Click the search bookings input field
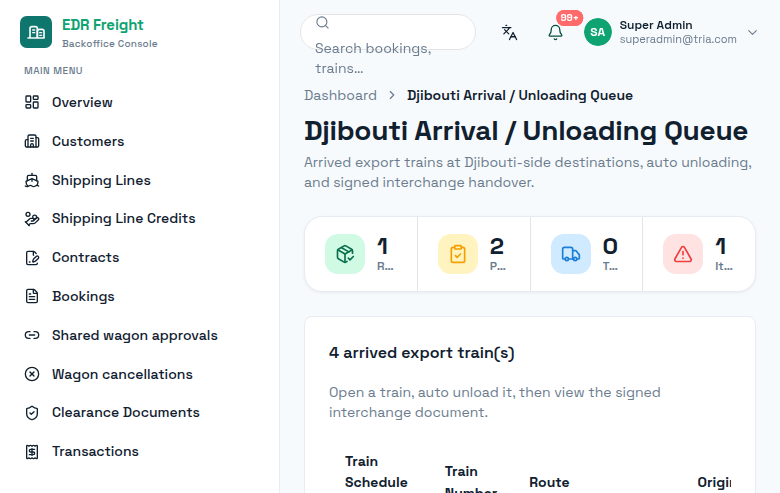Viewport: 780px width, 493px height. (x=388, y=32)
